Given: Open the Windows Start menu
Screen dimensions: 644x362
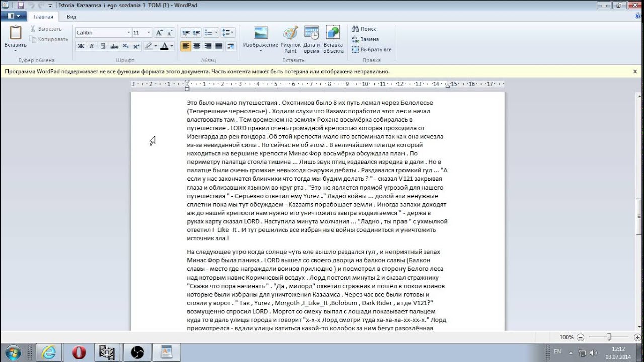Looking at the screenshot, I should 13,352.
